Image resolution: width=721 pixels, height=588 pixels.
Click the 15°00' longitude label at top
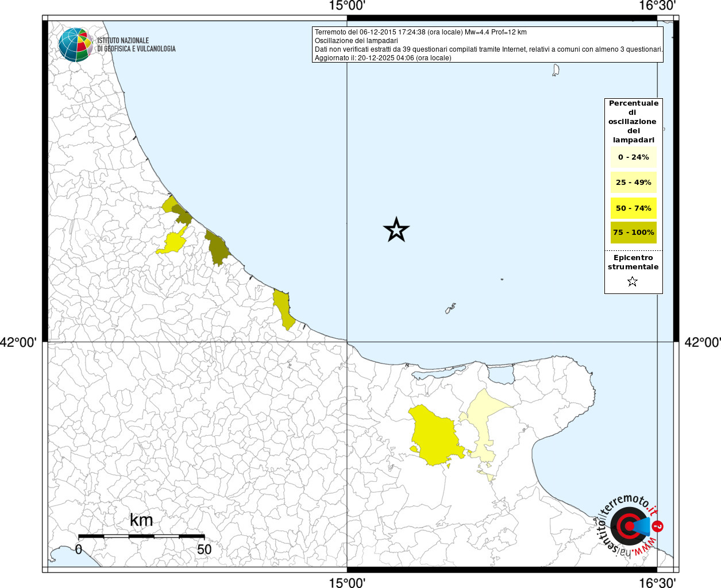(x=347, y=6)
